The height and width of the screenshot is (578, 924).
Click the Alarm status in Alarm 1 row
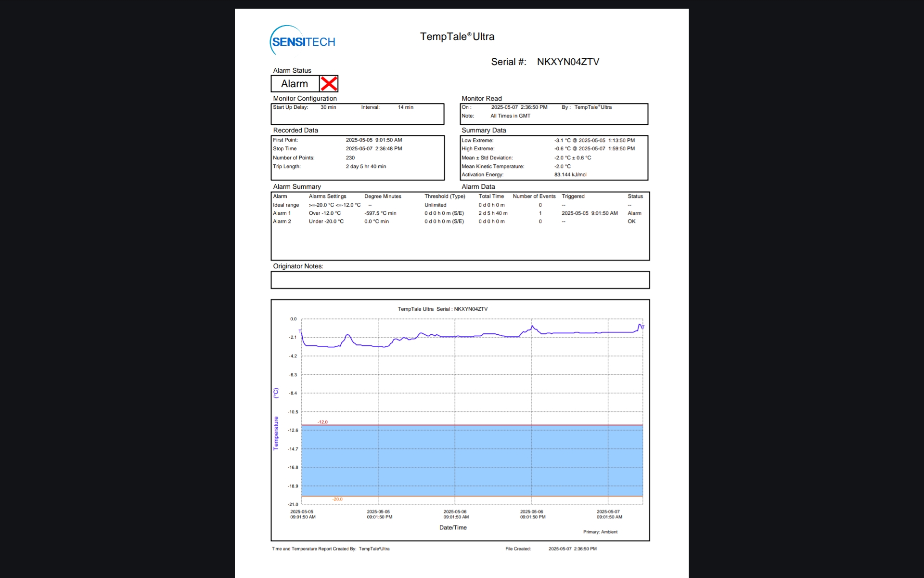pos(634,213)
